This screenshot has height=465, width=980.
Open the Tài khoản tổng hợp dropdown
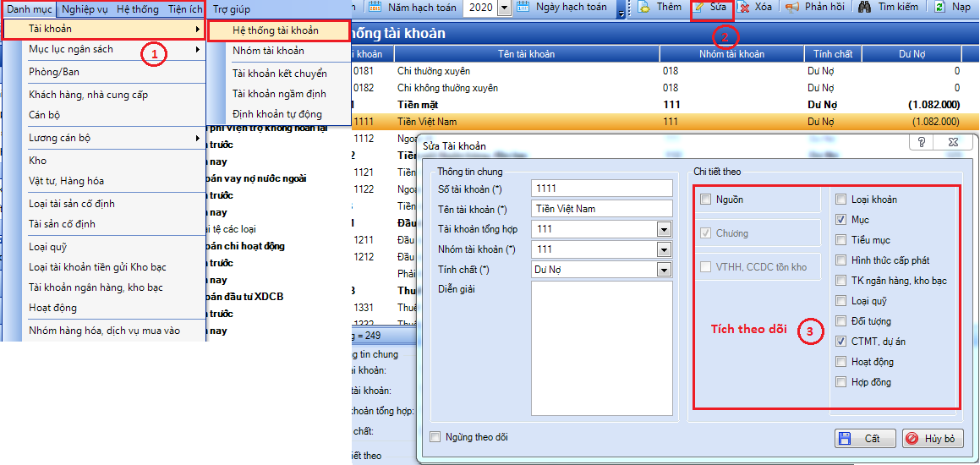tap(664, 230)
